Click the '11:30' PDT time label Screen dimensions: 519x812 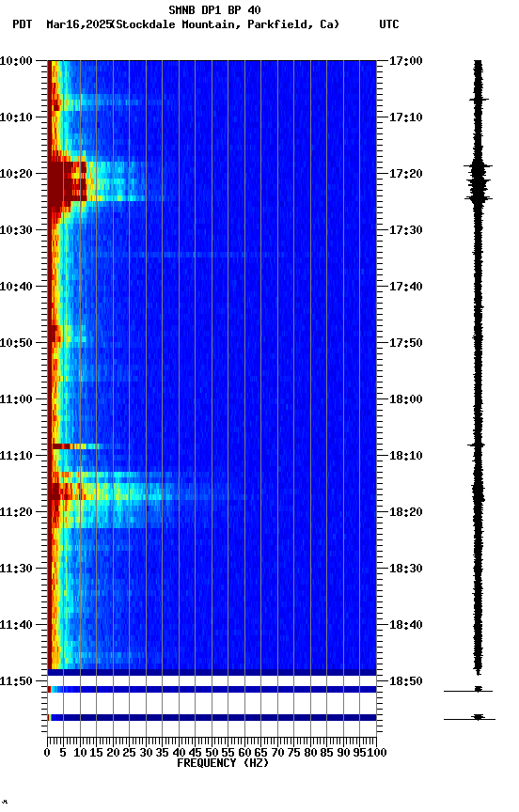point(16,570)
